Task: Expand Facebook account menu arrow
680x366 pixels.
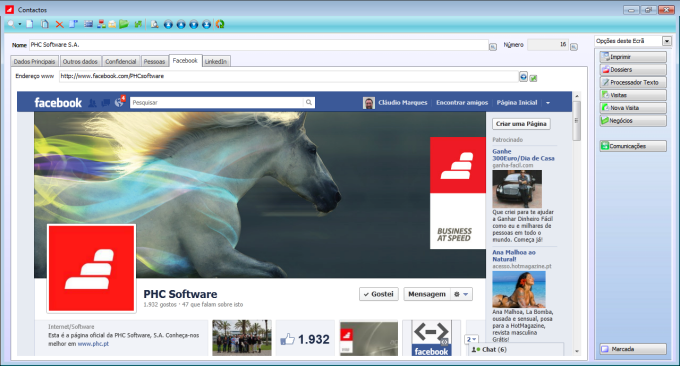Action: coord(548,103)
